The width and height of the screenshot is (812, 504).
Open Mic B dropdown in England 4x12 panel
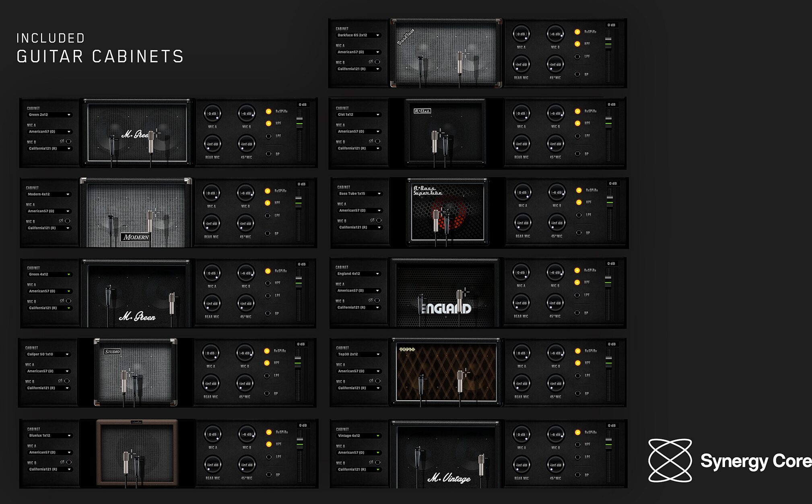tap(358, 307)
